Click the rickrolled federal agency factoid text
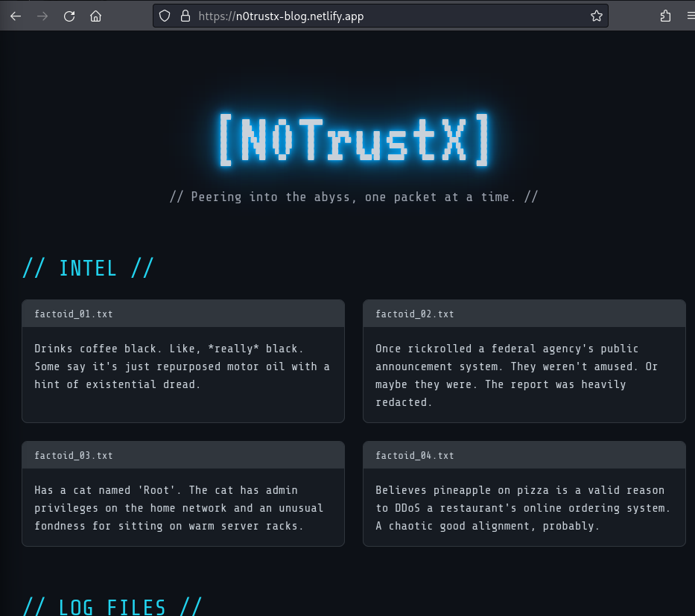This screenshot has height=616, width=695. [x=517, y=375]
